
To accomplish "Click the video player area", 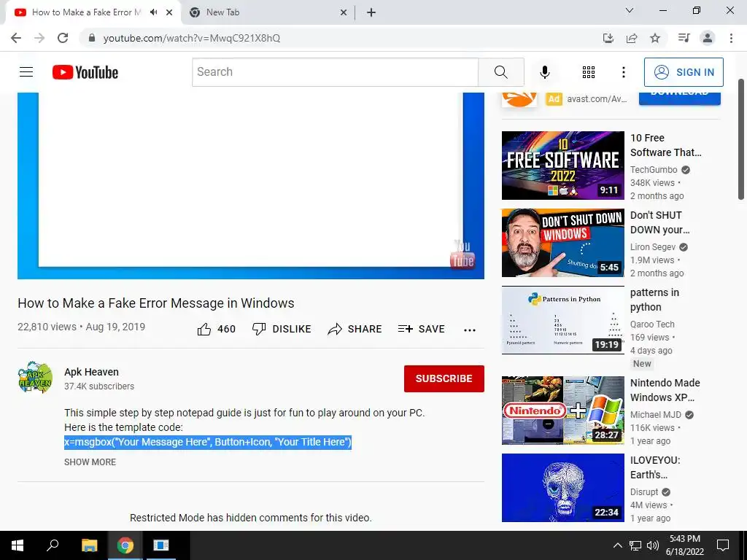I will coord(251,186).
